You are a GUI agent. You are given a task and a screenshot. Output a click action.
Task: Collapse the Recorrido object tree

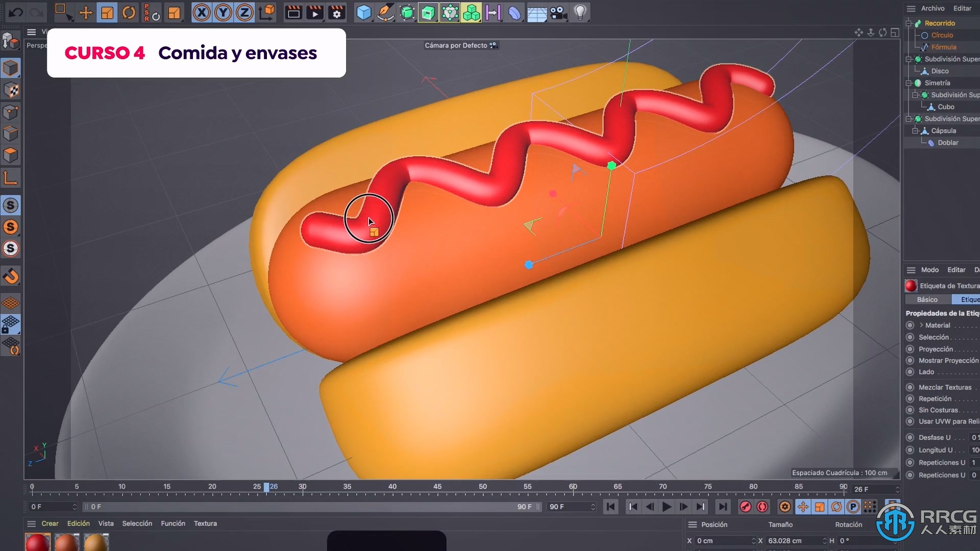point(909,23)
